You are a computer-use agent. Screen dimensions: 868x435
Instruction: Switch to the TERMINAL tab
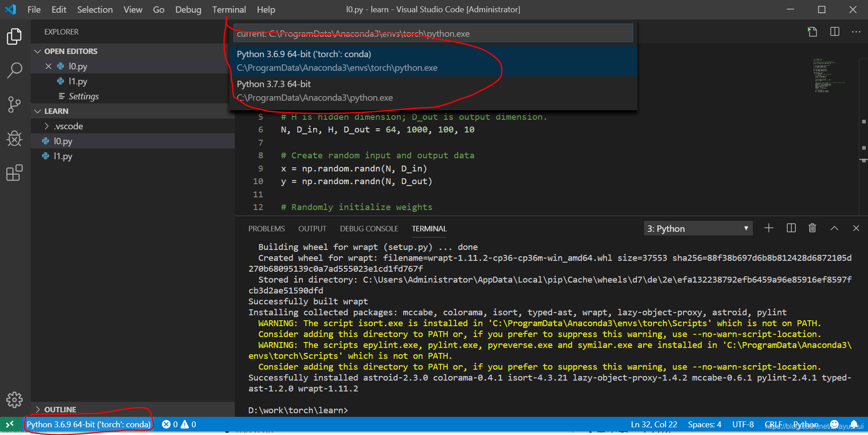point(429,229)
